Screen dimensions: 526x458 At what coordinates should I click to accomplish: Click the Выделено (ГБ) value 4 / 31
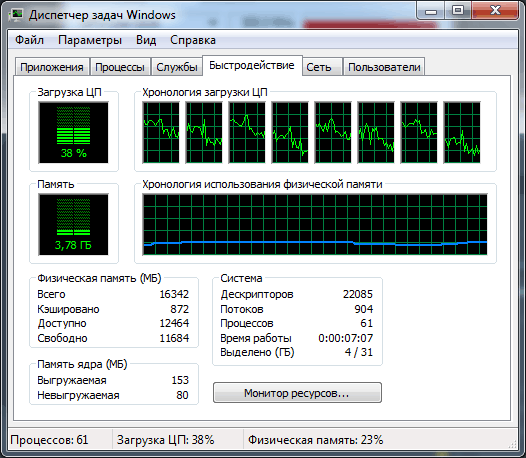point(359,352)
